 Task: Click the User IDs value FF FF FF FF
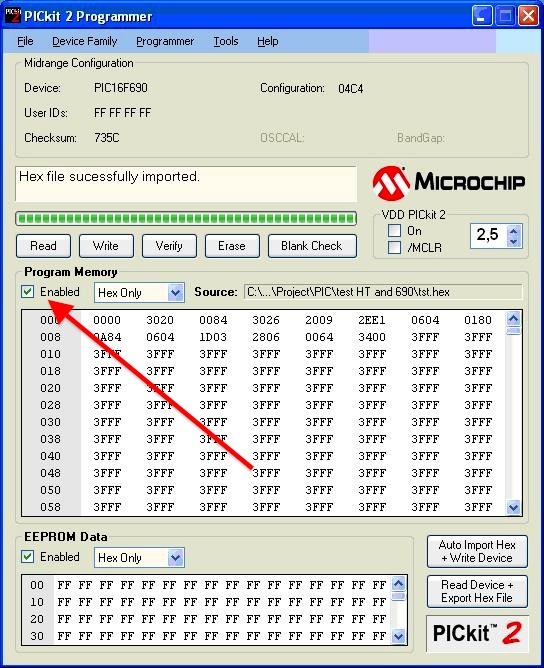[x=122, y=113]
